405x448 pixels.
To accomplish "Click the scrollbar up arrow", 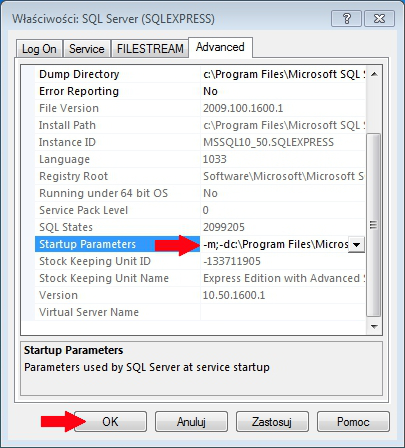I will click(x=374, y=74).
